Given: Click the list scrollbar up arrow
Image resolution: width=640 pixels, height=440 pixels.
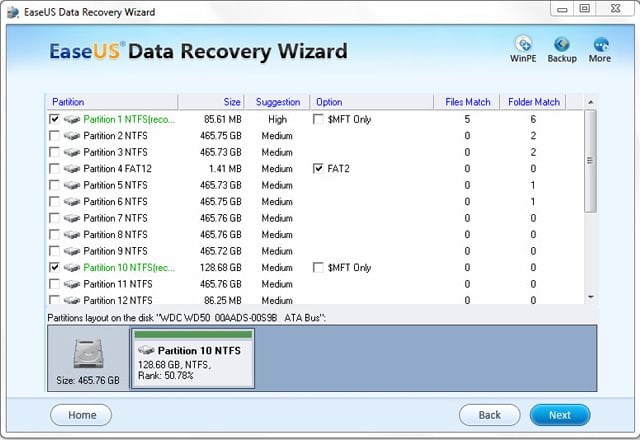Looking at the screenshot, I should click(591, 102).
